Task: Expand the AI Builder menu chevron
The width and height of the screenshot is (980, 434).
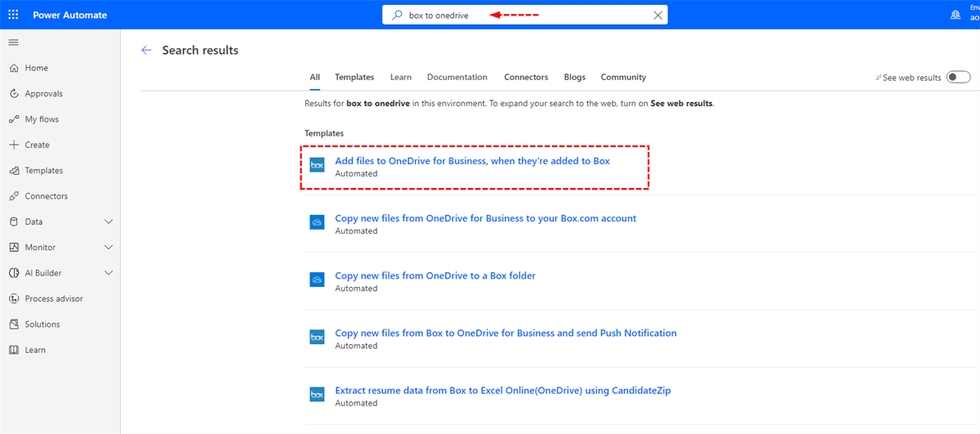Action: tap(109, 273)
